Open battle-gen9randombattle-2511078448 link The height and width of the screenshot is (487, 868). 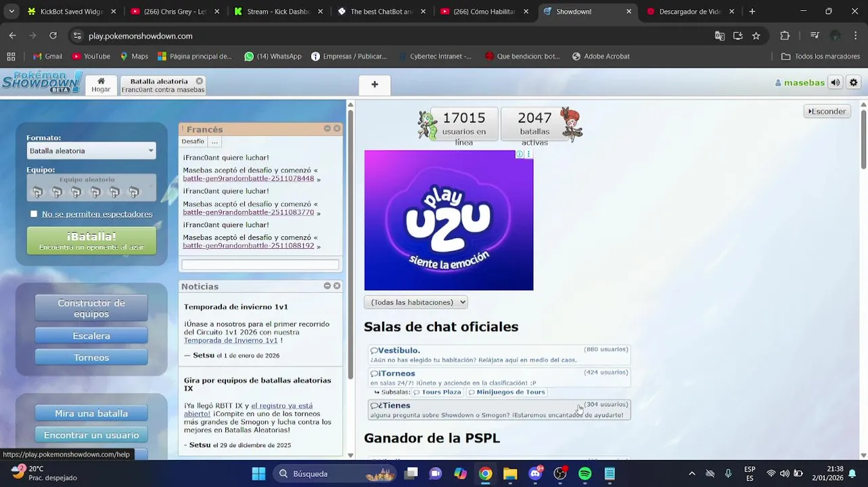pyautogui.click(x=248, y=179)
